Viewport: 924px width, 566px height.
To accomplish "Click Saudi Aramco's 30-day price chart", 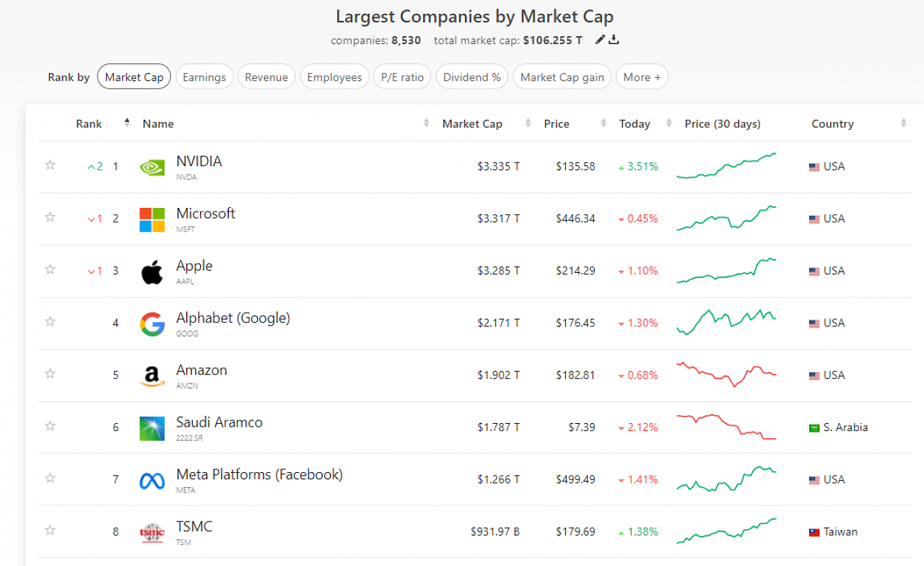I will 726,427.
